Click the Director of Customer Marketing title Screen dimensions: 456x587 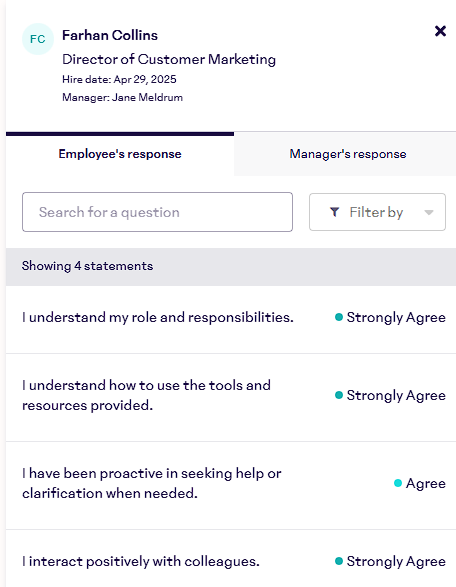[169, 60]
